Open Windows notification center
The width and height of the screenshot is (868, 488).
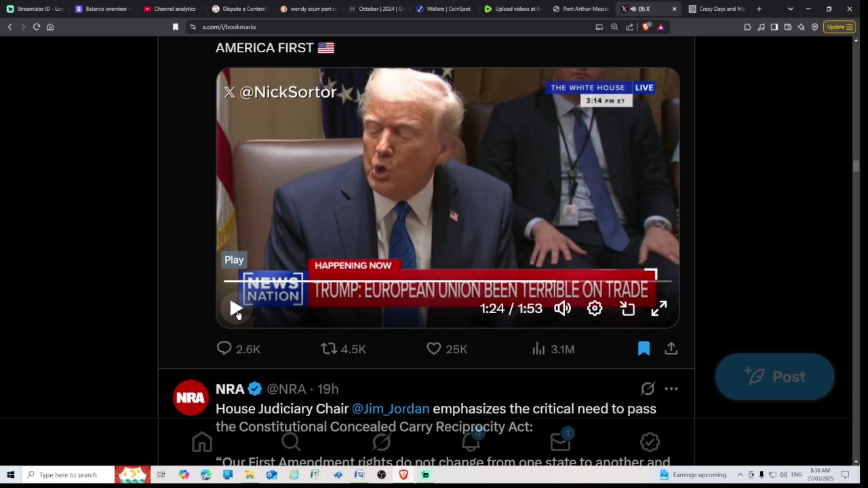click(845, 474)
